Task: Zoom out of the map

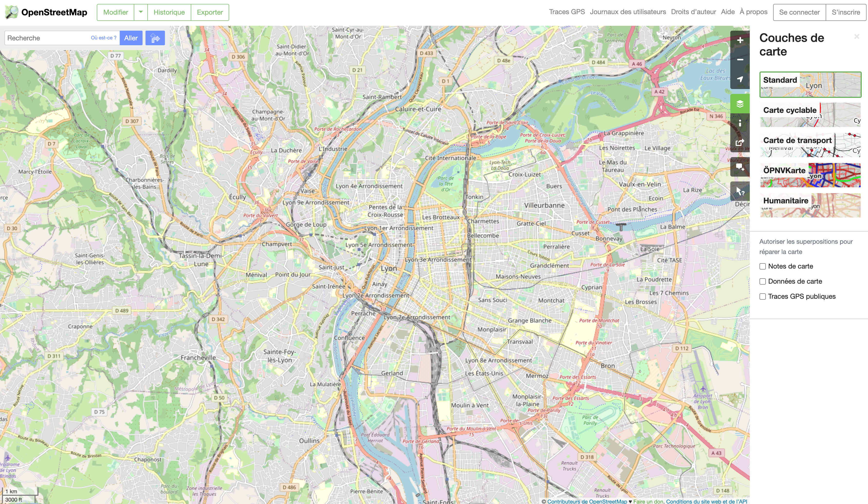Action: tap(740, 60)
